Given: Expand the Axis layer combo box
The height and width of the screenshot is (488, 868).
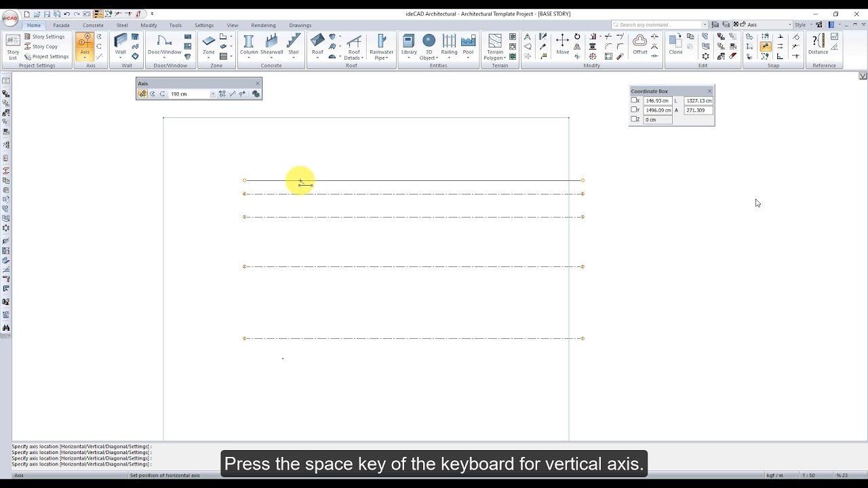Looking at the screenshot, I should click(x=790, y=25).
